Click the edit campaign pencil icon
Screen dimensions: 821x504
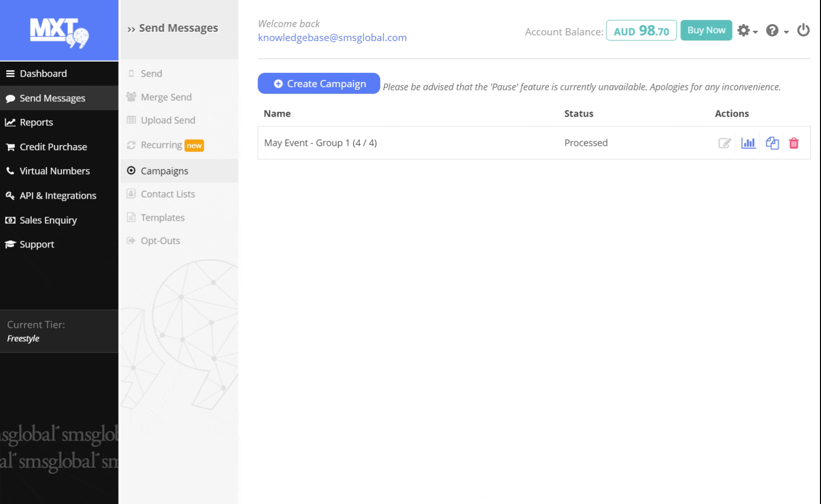pos(724,143)
